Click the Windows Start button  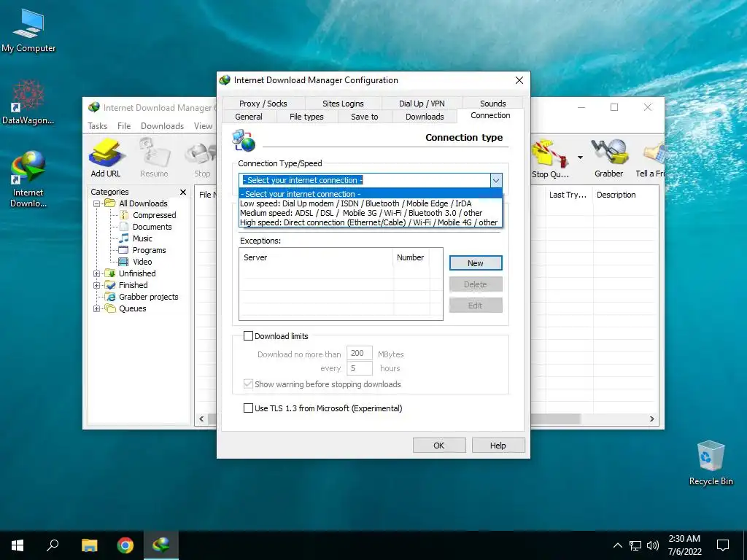[18, 545]
